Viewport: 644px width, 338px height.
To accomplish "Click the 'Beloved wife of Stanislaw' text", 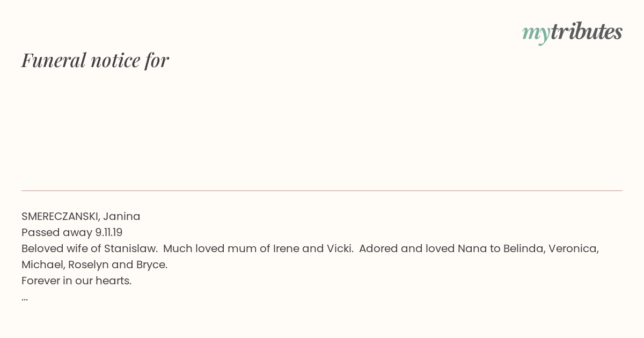I will coord(89,248).
